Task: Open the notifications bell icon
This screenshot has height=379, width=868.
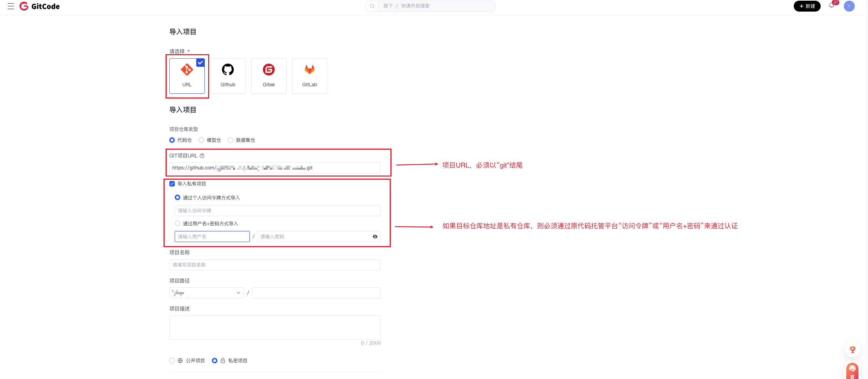Action: click(831, 6)
